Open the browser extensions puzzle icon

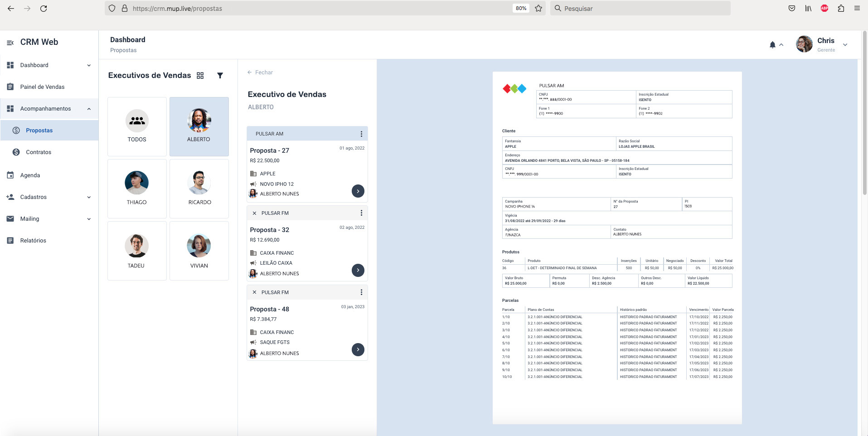tap(841, 9)
